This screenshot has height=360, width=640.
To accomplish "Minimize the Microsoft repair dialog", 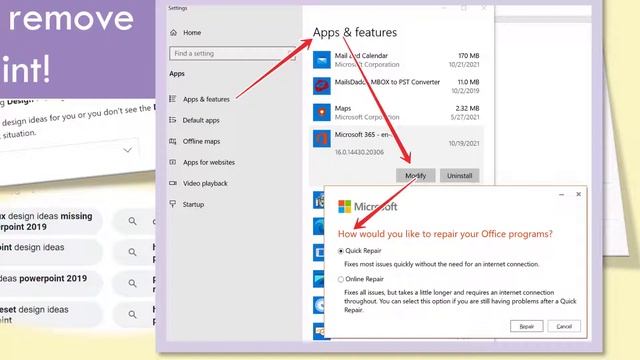I will coord(561,195).
